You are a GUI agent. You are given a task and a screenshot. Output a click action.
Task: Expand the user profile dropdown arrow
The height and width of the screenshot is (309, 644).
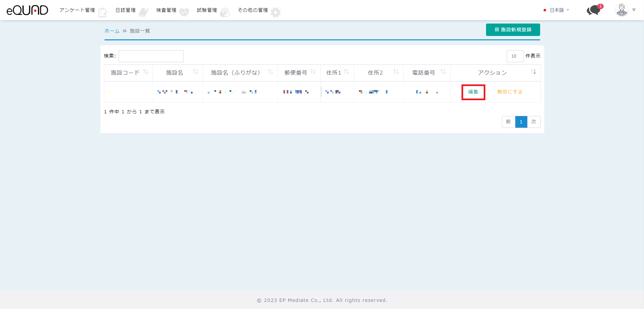[x=634, y=10]
